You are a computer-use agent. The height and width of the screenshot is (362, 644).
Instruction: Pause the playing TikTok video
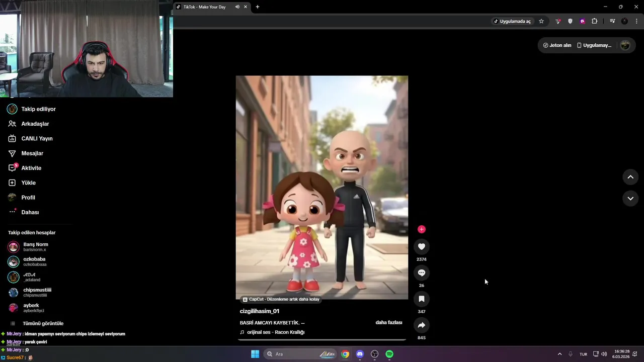pos(322,188)
